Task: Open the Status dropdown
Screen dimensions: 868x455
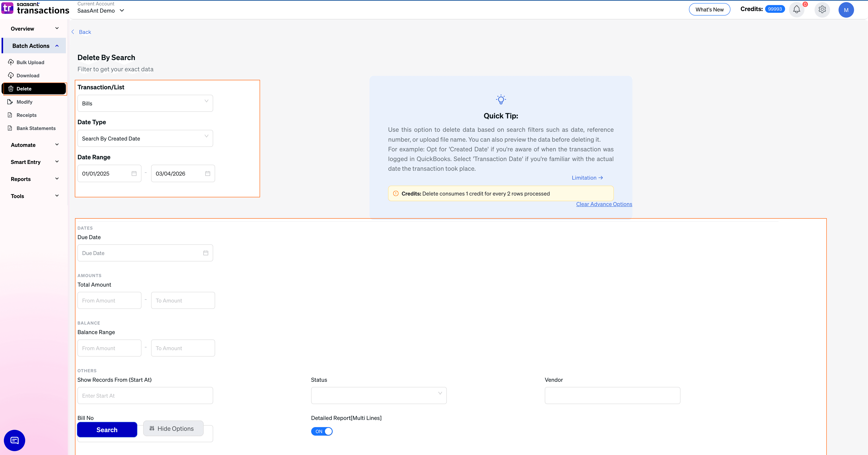Action: [378, 395]
